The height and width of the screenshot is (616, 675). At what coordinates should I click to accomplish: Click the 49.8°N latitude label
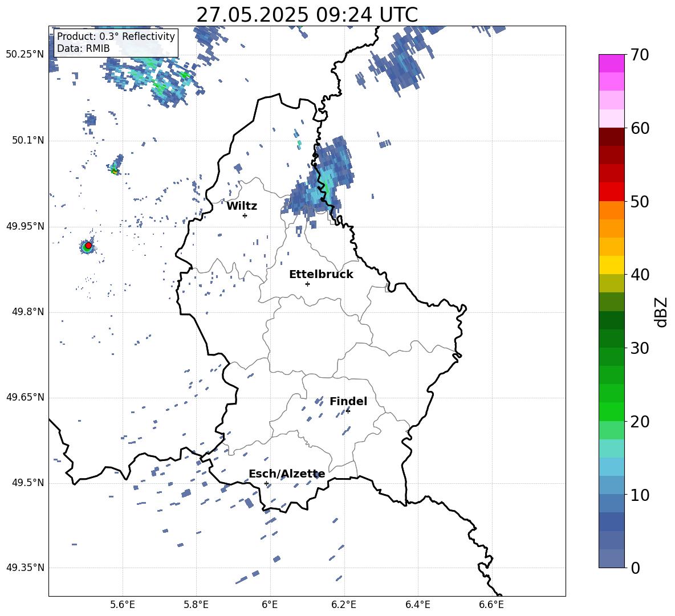tap(27, 312)
